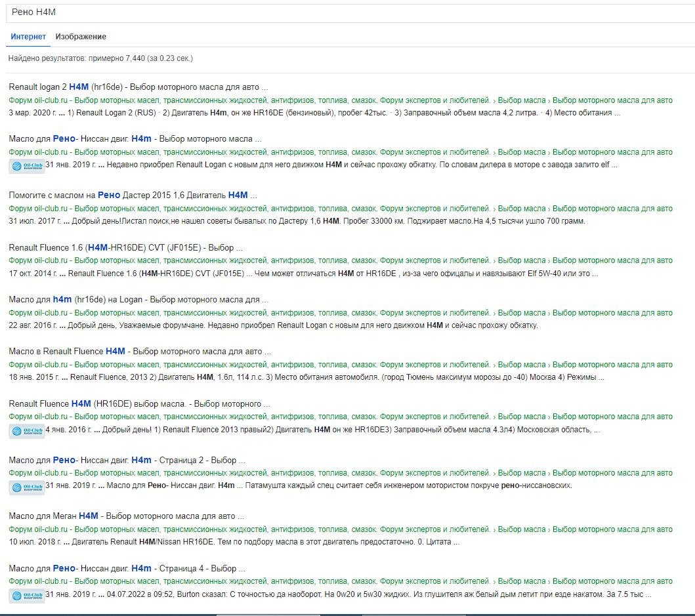
Task: Open the "Страница 4" Рено-Ниссан H4m result
Action: [x=127, y=568]
